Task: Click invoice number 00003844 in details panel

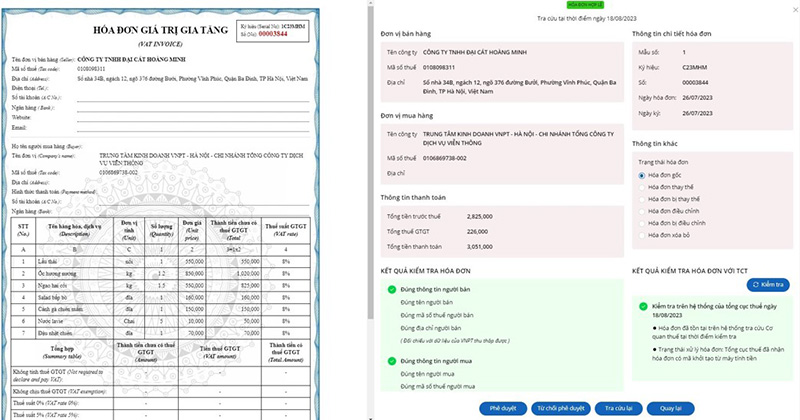Action: point(695,82)
